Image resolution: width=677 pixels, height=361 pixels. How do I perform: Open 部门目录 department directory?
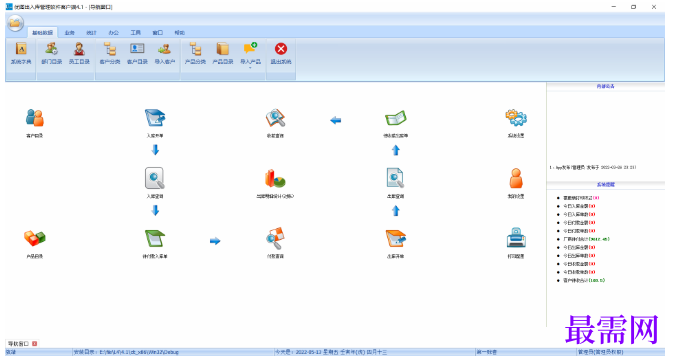(51, 54)
